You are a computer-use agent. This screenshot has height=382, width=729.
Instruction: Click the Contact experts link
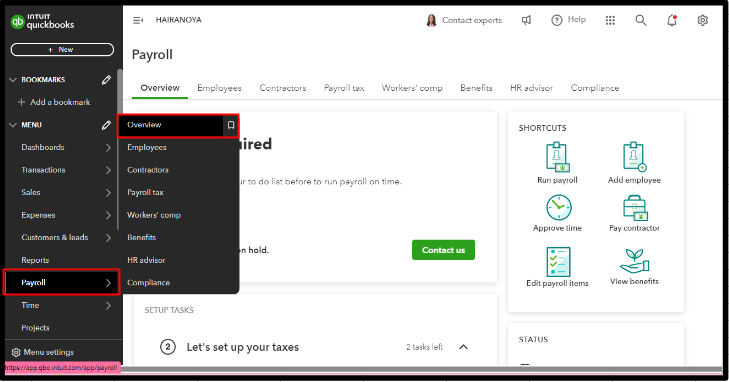472,20
